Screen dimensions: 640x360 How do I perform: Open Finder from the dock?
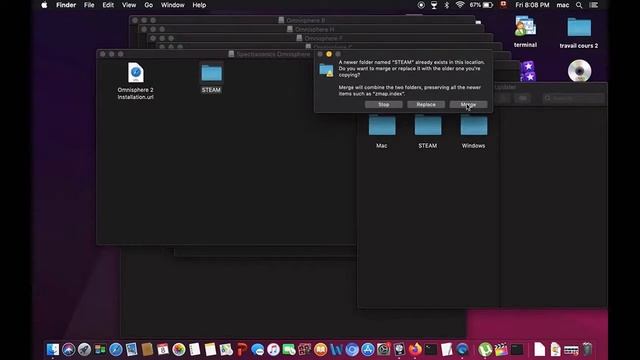[53, 349]
